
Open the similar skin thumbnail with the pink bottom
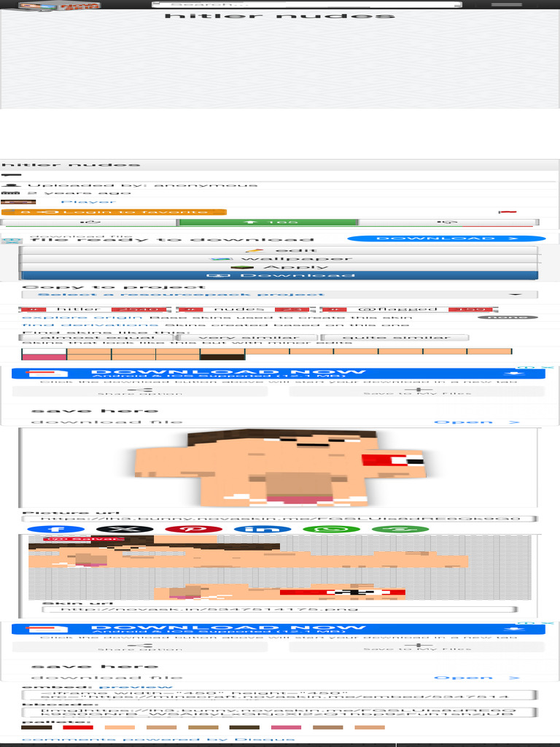44,354
